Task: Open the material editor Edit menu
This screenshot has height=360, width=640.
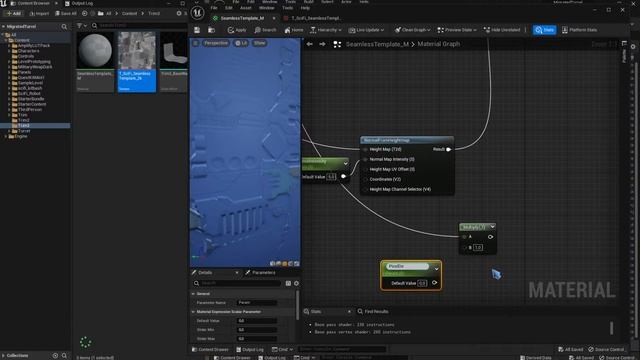Action: [x=229, y=8]
